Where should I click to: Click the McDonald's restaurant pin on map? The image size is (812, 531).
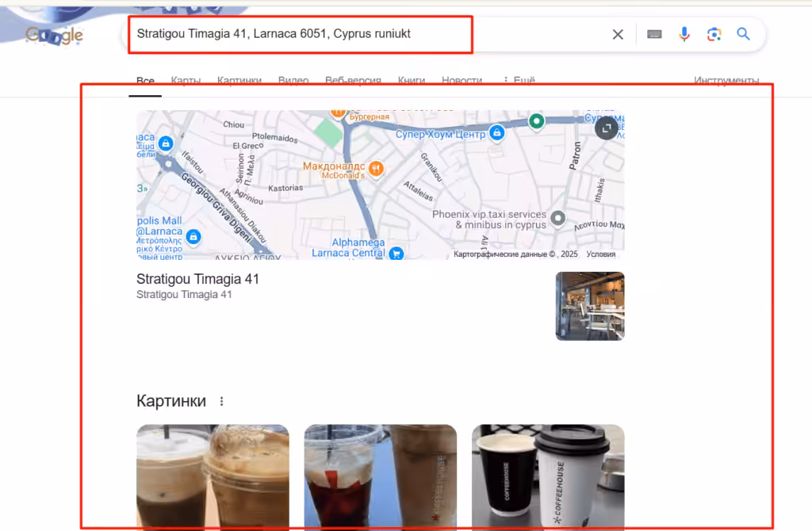coord(377,168)
